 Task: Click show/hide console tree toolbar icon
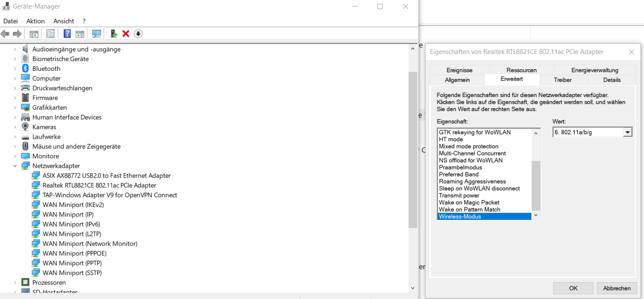tap(34, 34)
